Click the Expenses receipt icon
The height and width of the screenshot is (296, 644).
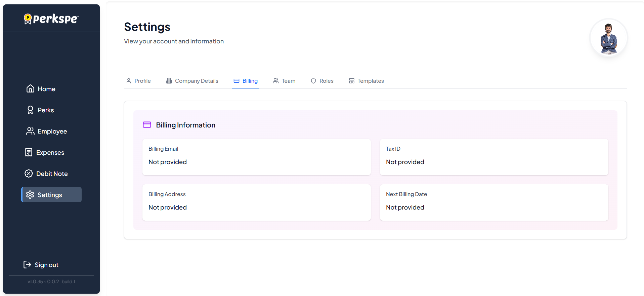tap(29, 152)
